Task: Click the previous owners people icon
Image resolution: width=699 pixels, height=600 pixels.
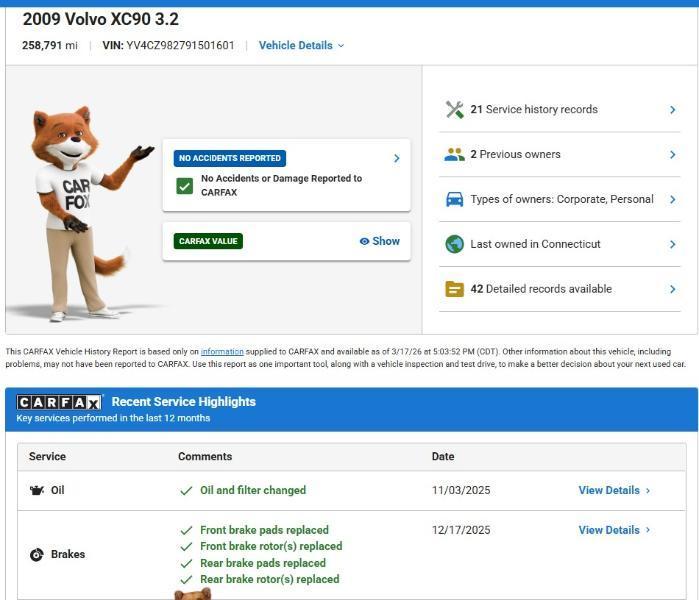Action: tap(454, 155)
